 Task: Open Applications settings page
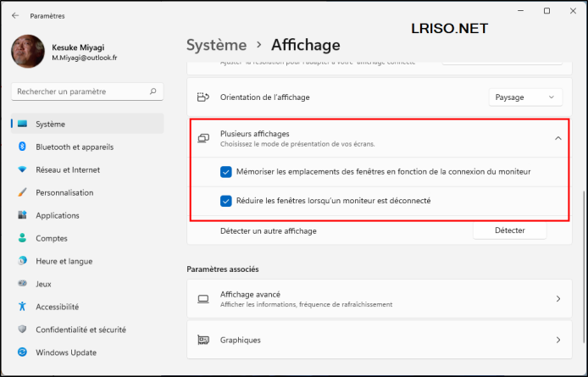pos(57,215)
